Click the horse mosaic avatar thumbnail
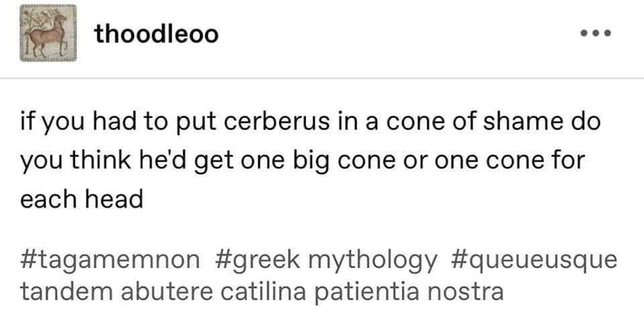 48,33
